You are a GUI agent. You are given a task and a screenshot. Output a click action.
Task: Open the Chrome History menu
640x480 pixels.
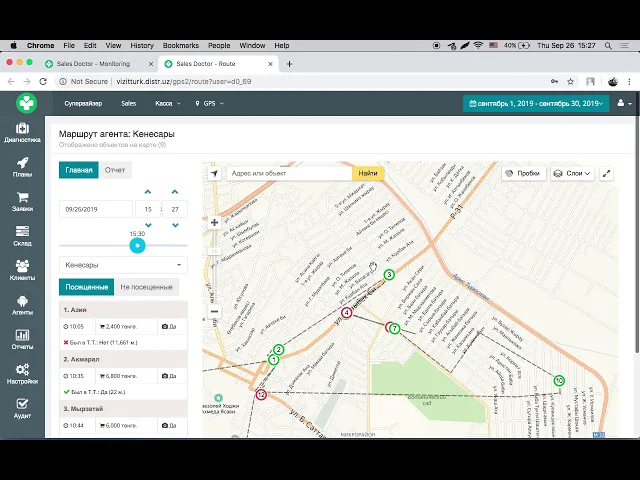pos(142,46)
